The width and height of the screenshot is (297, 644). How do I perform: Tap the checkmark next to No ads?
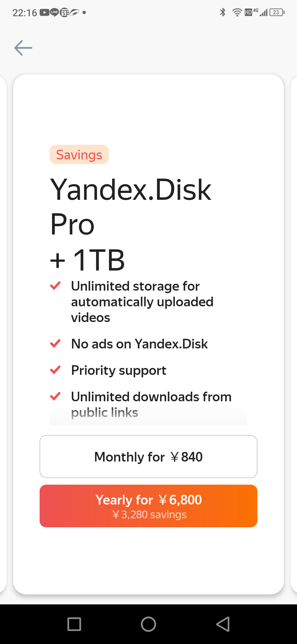coord(55,343)
